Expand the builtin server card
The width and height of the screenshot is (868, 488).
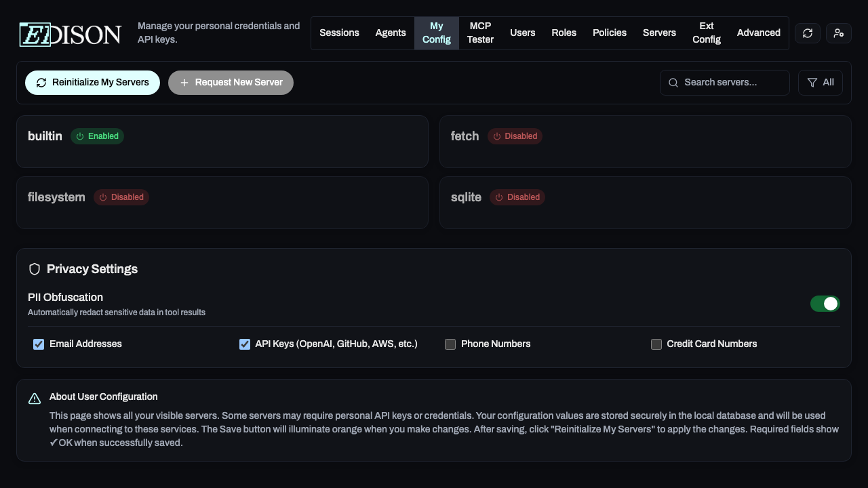[222, 142]
